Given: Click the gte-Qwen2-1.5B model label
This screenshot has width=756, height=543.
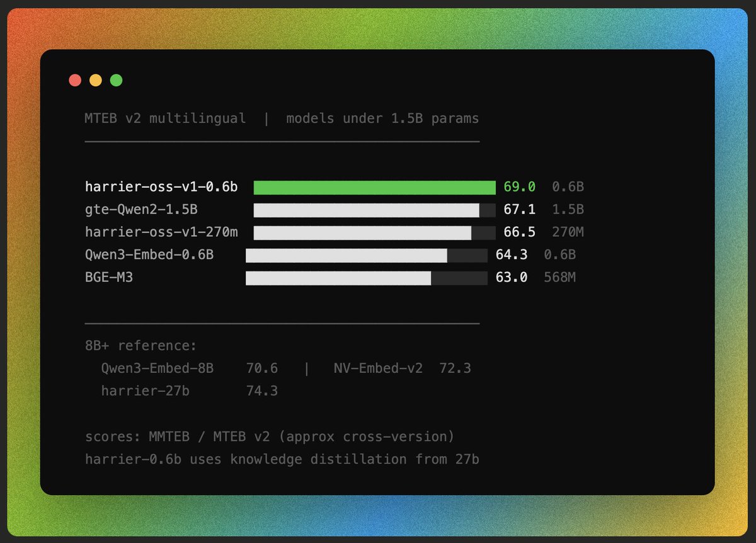Looking at the screenshot, I should tap(141, 209).
